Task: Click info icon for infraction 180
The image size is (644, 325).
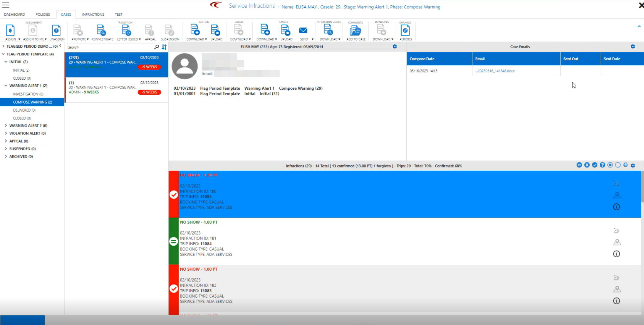Action: (x=617, y=207)
